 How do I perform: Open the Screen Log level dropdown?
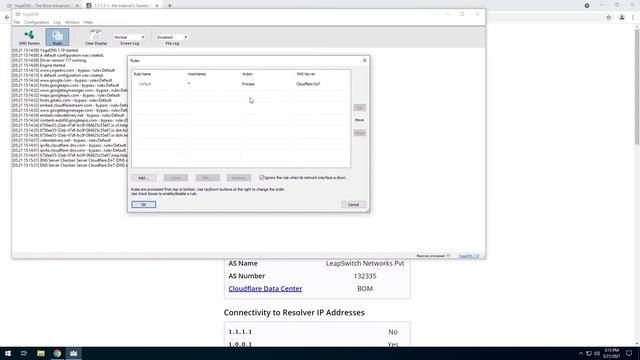129,37
